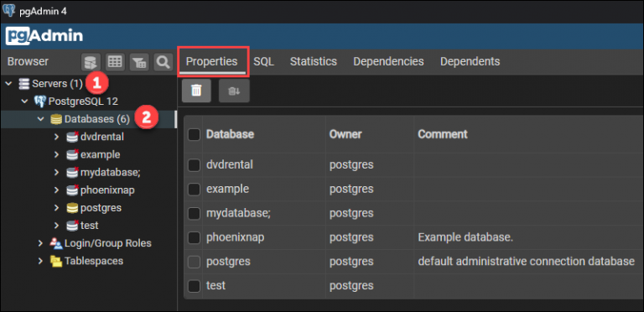
Task: Click the PostgreSQL 12 elephant icon
Action: [40, 101]
